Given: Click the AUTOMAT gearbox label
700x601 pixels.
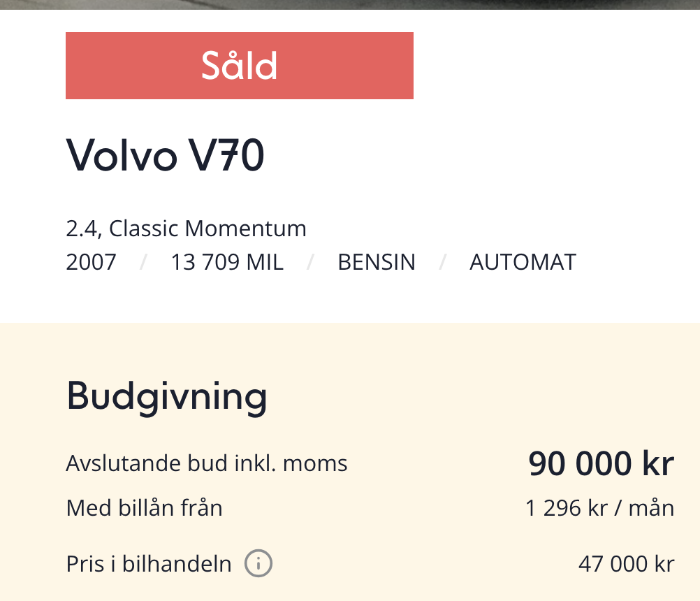Looking at the screenshot, I should (523, 262).
